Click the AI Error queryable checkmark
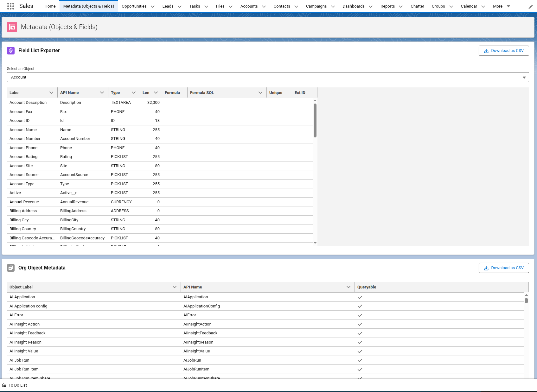 tap(360, 315)
